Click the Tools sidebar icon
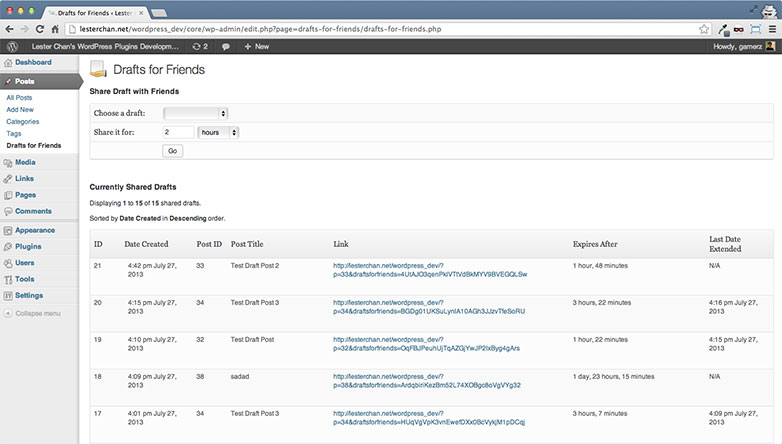 [x=8, y=279]
